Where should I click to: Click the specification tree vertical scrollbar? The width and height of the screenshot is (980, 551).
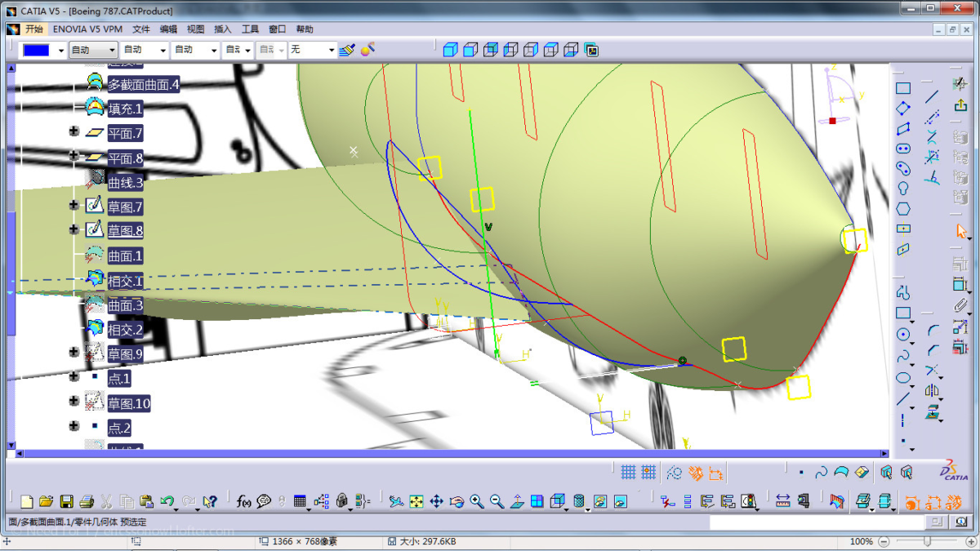click(11, 255)
